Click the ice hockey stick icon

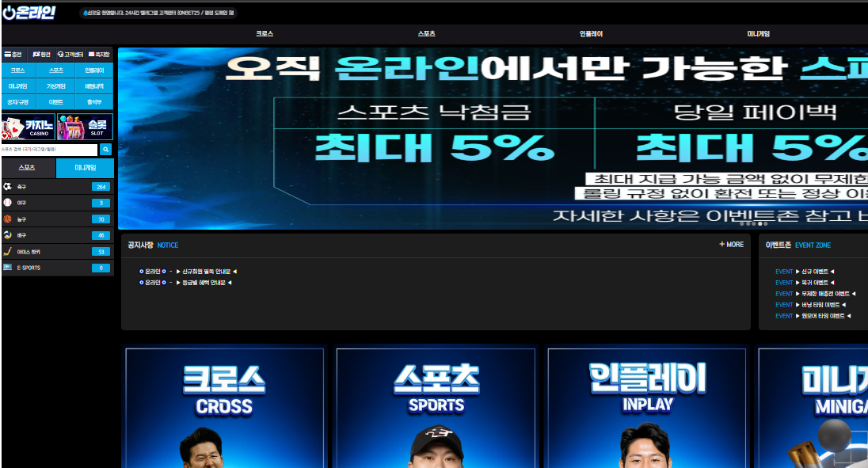click(x=7, y=251)
